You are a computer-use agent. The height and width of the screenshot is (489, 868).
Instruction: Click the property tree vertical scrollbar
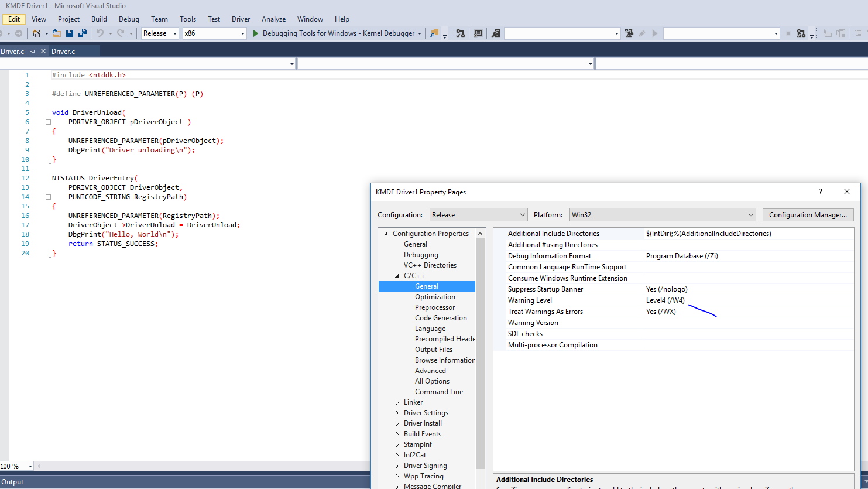coord(481,351)
